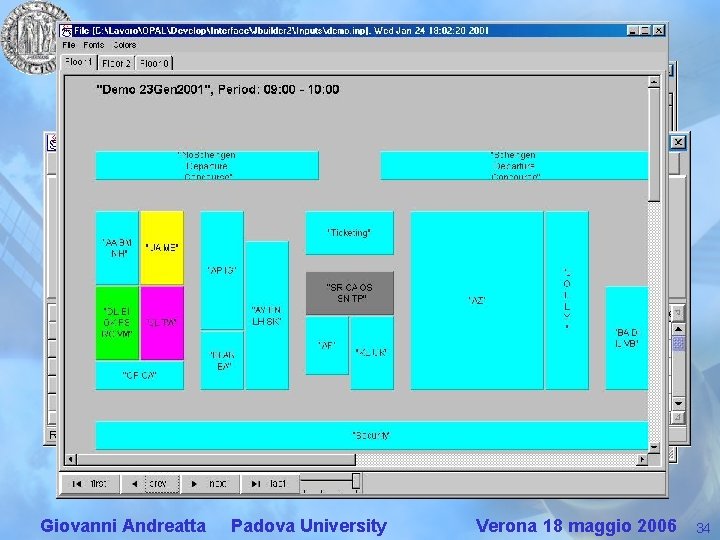Select the "KL UK" block
The height and width of the screenshot is (540, 720).
[x=372, y=353]
